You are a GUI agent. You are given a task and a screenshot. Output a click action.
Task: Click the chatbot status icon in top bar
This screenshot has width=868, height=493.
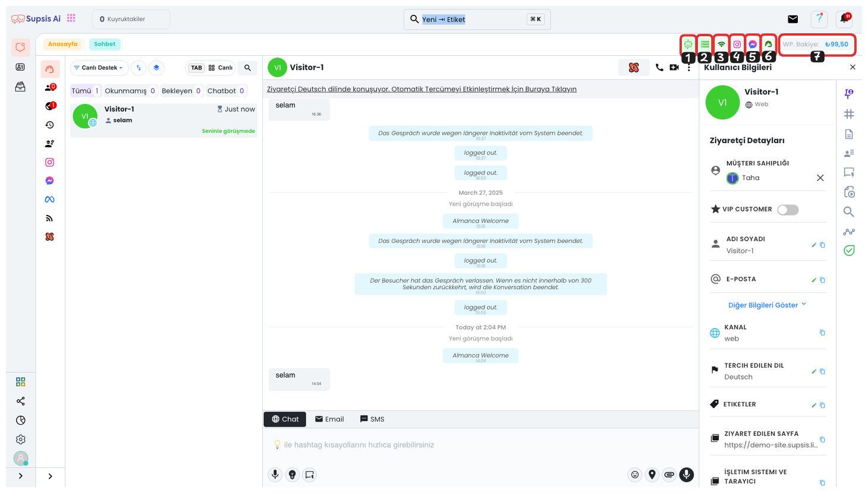pos(688,44)
